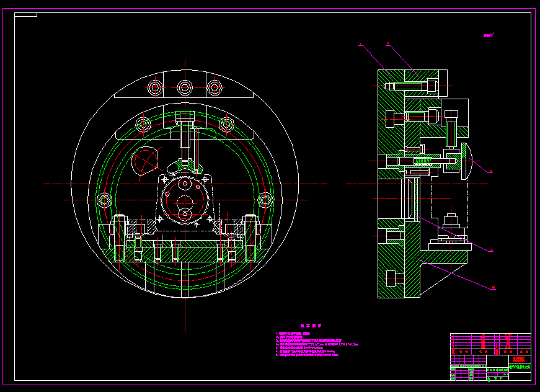Select part balloon number 5 label
Viewport: 540px width, 392px height.
(x=493, y=288)
